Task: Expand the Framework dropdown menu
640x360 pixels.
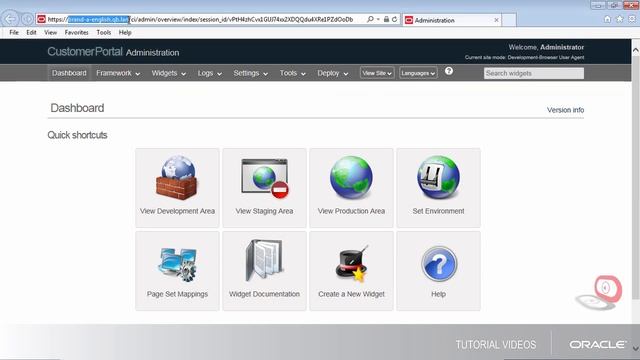Action: [118, 73]
